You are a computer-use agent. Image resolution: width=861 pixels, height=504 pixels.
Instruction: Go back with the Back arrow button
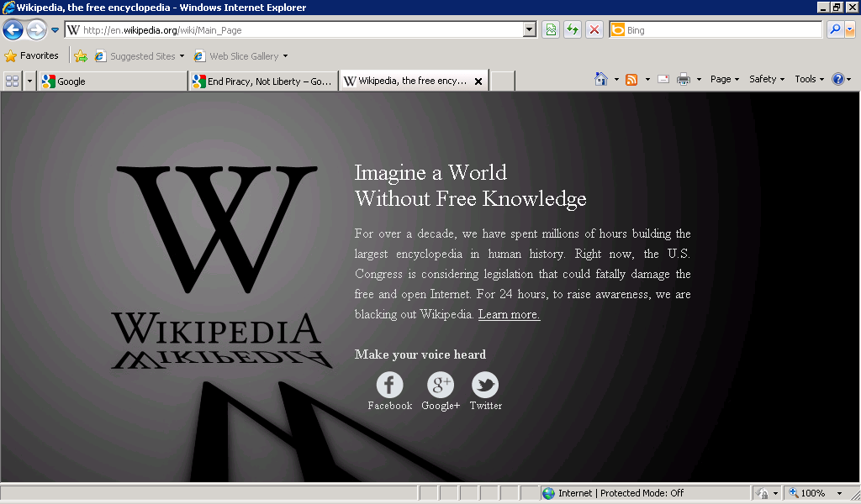pos(13,29)
